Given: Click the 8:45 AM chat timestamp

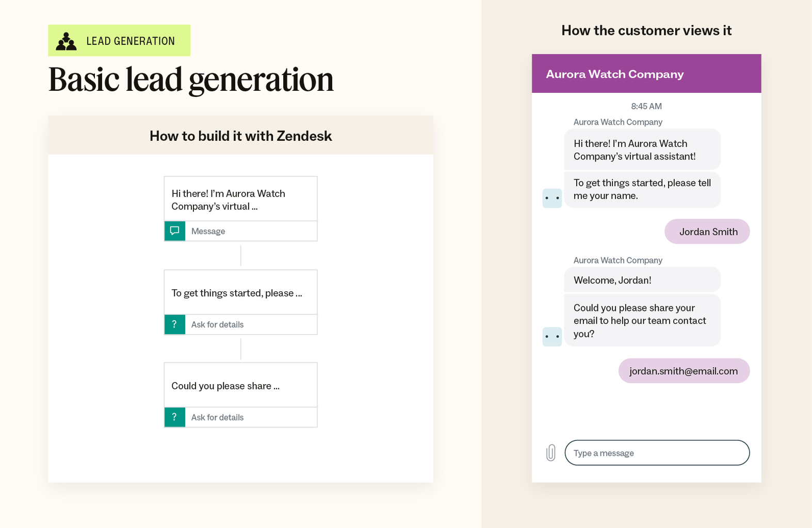Looking at the screenshot, I should (x=646, y=106).
